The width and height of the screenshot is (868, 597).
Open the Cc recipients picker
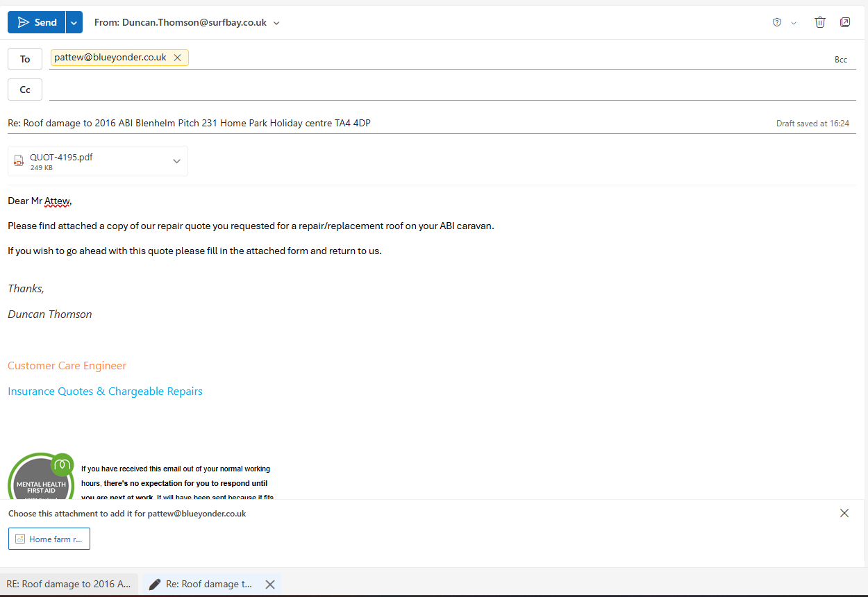pos(25,90)
